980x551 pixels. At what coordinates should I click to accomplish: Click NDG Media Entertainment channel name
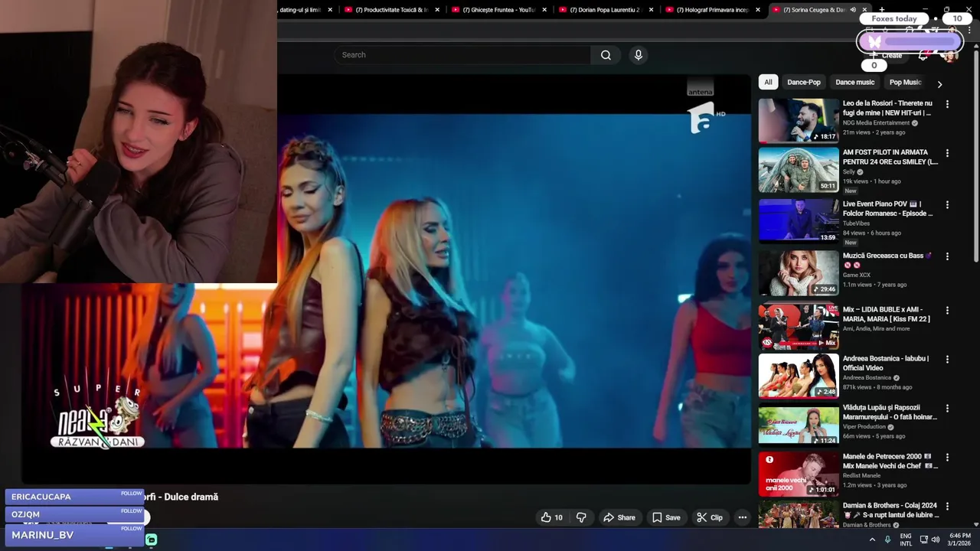(x=876, y=122)
